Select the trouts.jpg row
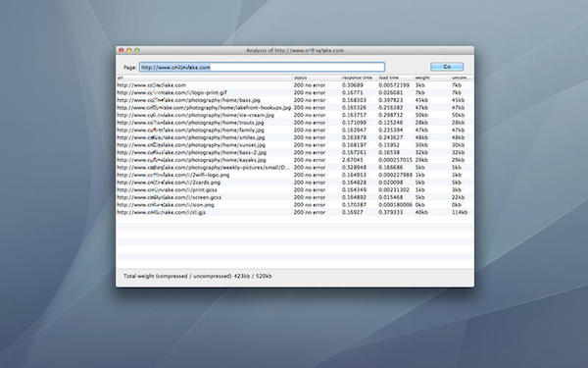 (x=294, y=123)
